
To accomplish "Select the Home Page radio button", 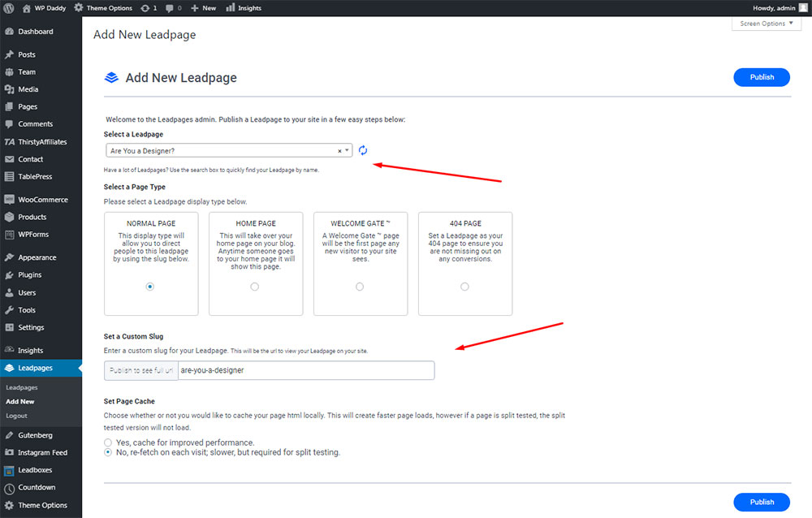I will point(255,287).
